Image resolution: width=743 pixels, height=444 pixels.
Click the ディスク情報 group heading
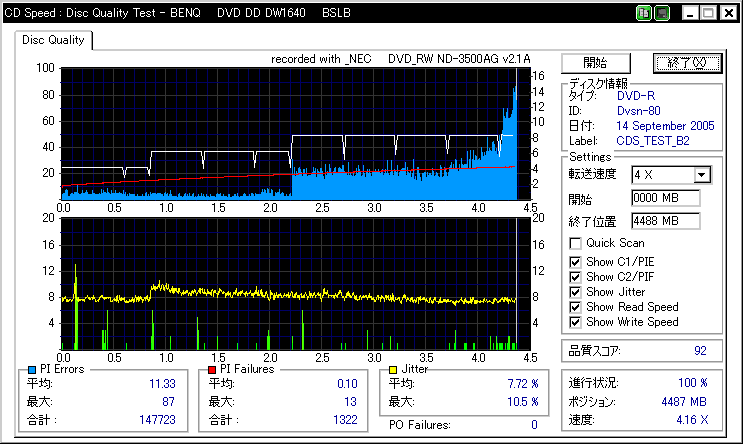tap(598, 84)
